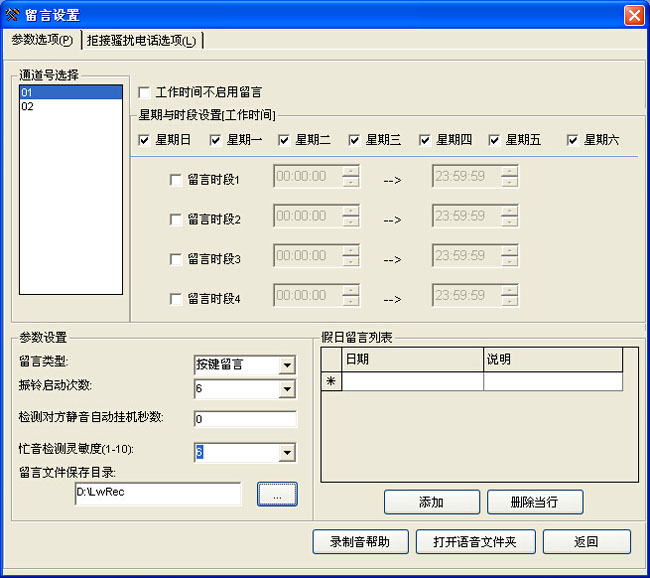
Task: Select the 参数选项 tab
Action: (x=41, y=40)
